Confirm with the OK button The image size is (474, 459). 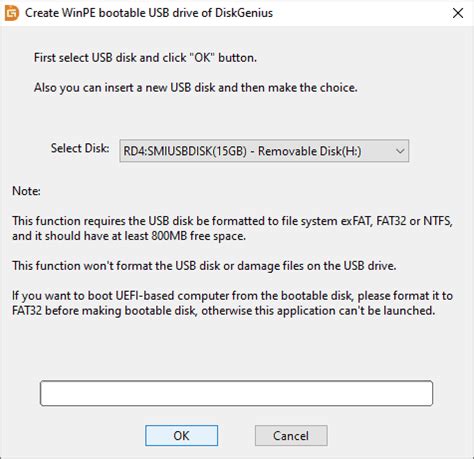pyautogui.click(x=181, y=435)
